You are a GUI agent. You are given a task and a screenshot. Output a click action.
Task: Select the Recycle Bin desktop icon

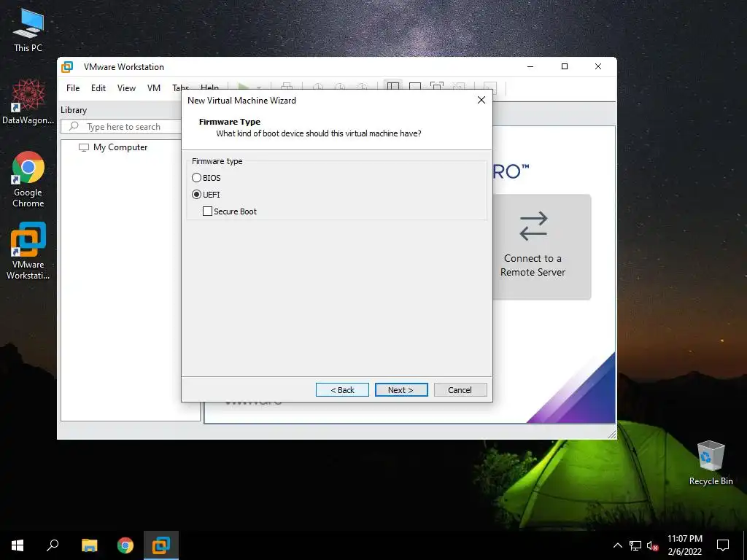pyautogui.click(x=711, y=463)
